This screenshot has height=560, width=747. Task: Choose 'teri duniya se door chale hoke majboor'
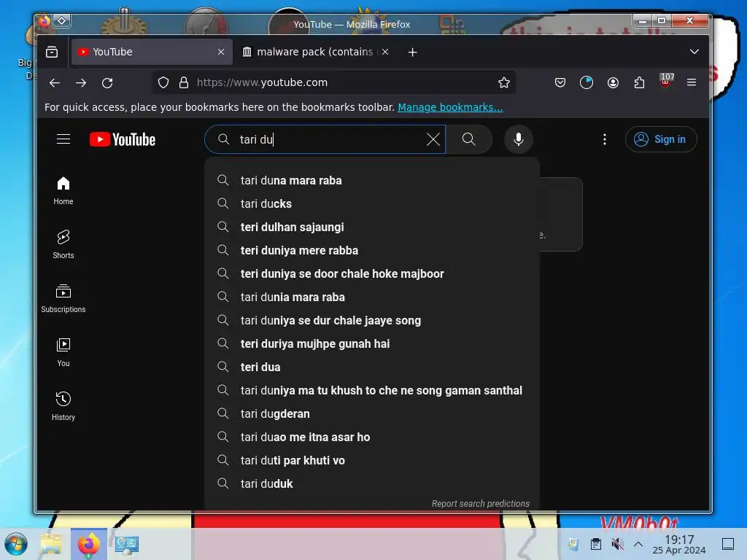click(371, 274)
